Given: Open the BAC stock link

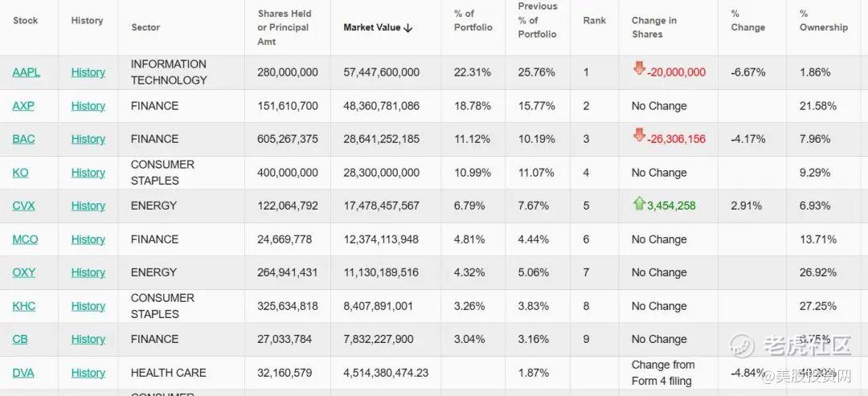Looking at the screenshot, I should (23, 139).
